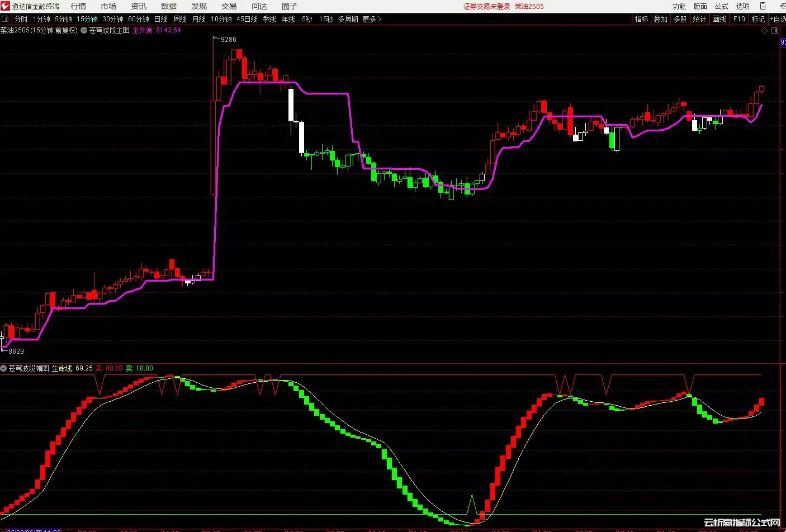Open the 行情 menu
This screenshot has width=786, height=532.
tap(78, 6)
